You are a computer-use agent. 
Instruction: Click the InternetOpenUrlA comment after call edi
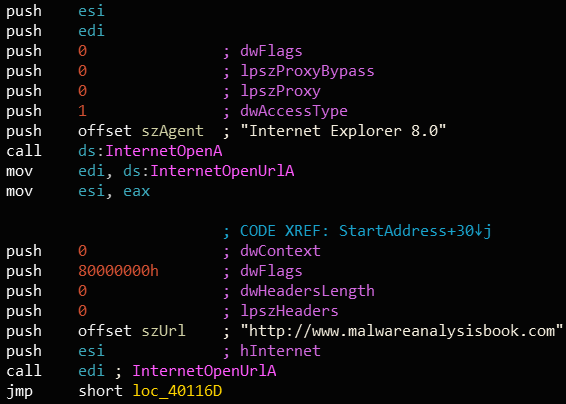coord(204,371)
